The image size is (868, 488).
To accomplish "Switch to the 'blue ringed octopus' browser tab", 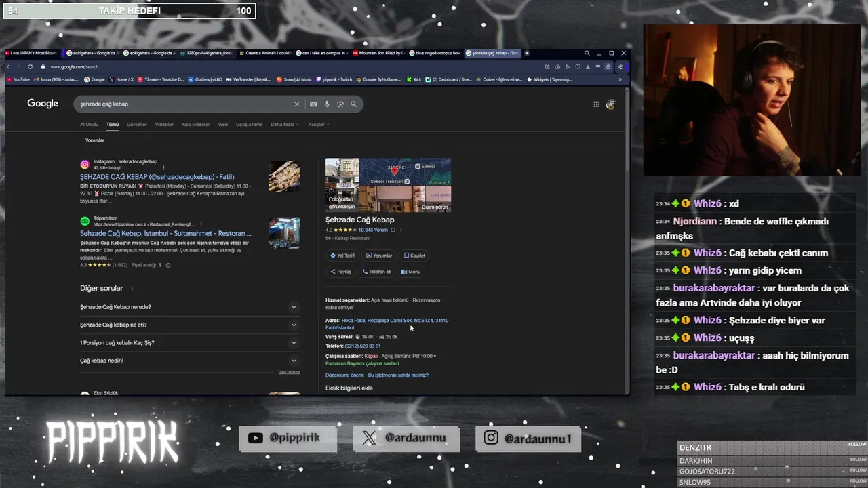I will (x=435, y=53).
